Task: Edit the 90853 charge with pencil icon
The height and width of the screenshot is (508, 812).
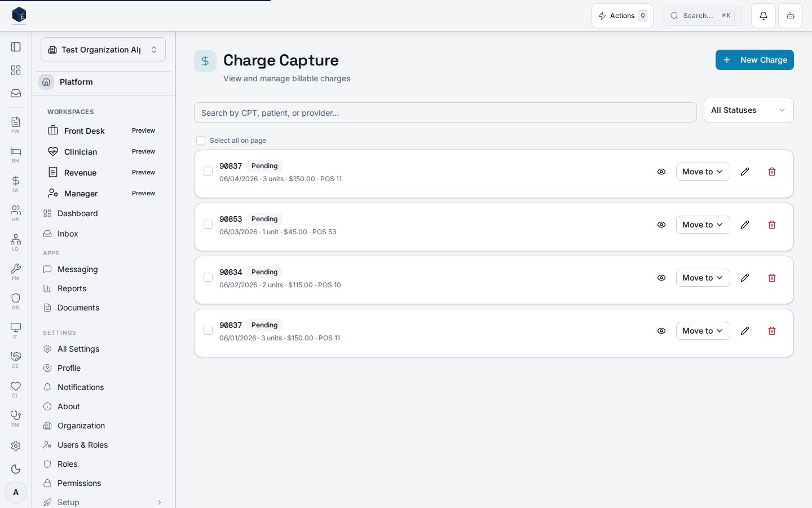Action: click(x=745, y=225)
